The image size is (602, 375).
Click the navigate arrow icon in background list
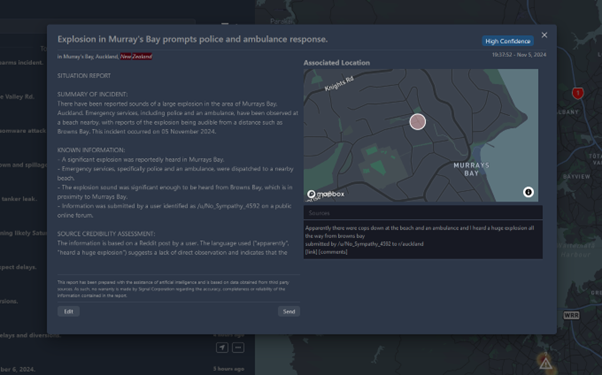click(222, 348)
